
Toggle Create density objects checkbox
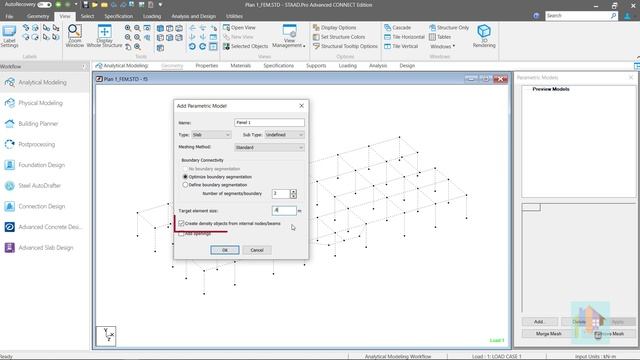click(x=181, y=223)
